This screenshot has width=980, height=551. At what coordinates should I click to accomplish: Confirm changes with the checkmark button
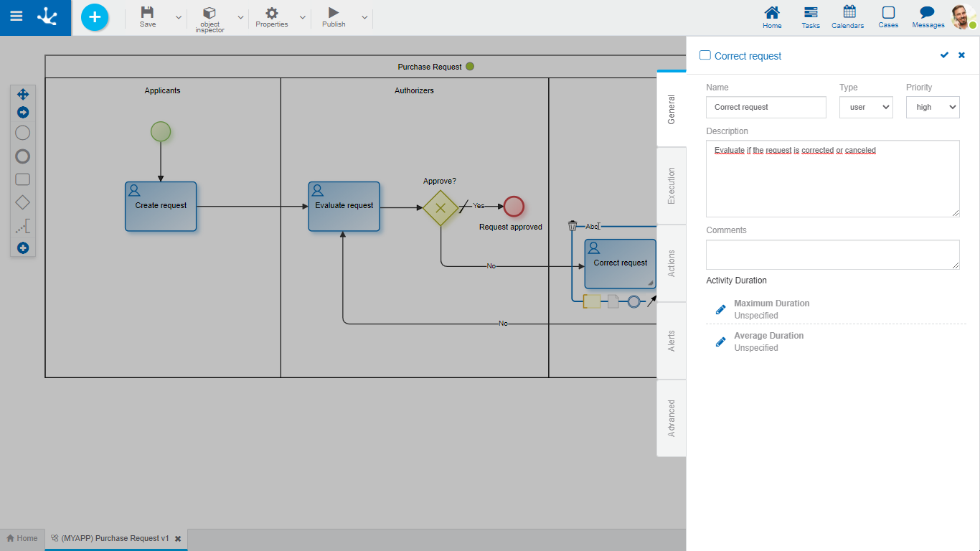point(944,55)
